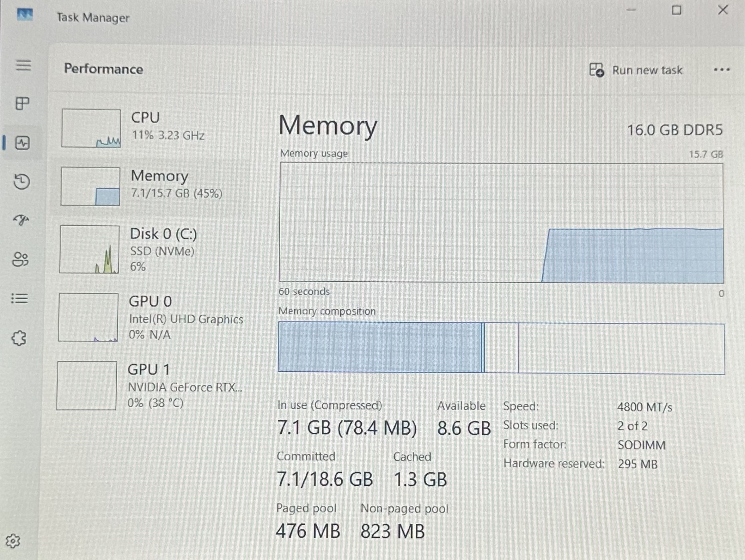Select the Performance page icon
745x560 pixels.
[22, 143]
